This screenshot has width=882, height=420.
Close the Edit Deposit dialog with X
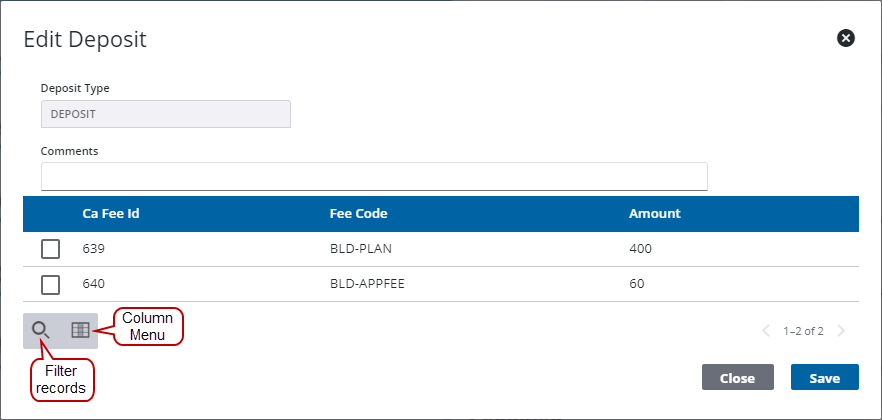point(846,38)
